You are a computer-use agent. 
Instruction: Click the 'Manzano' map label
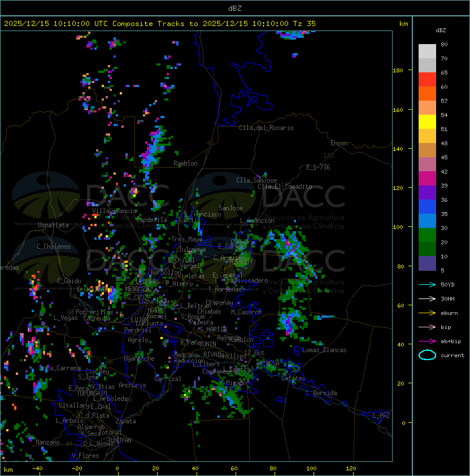click(47, 442)
